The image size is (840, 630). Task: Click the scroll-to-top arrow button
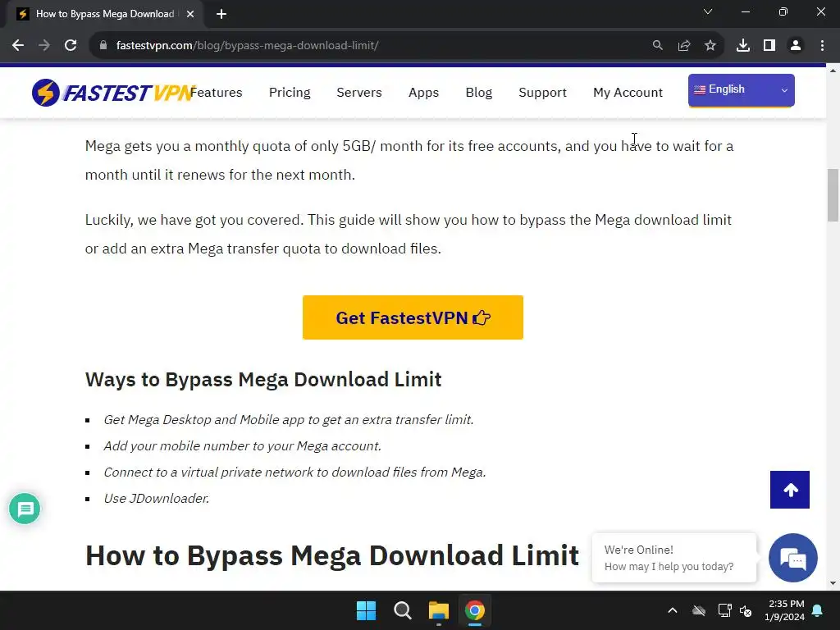coord(790,490)
